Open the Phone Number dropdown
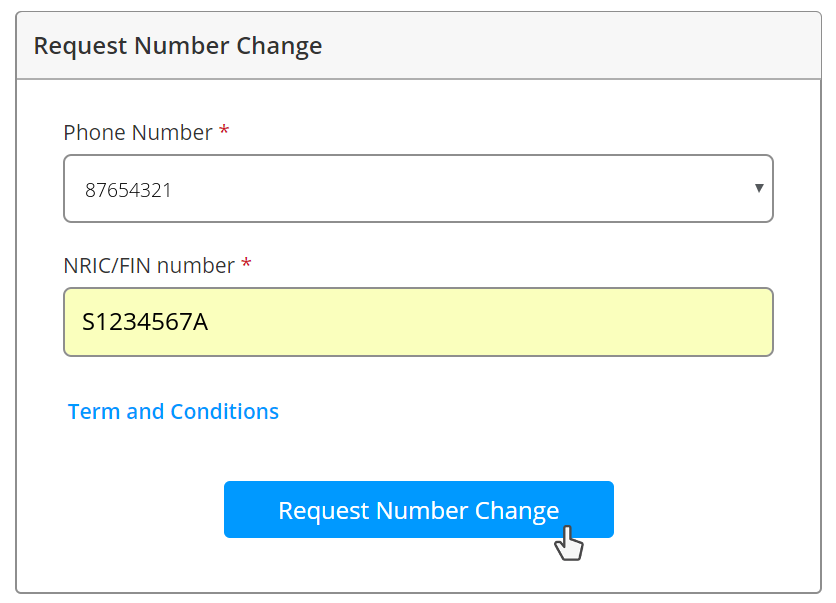 click(x=417, y=188)
